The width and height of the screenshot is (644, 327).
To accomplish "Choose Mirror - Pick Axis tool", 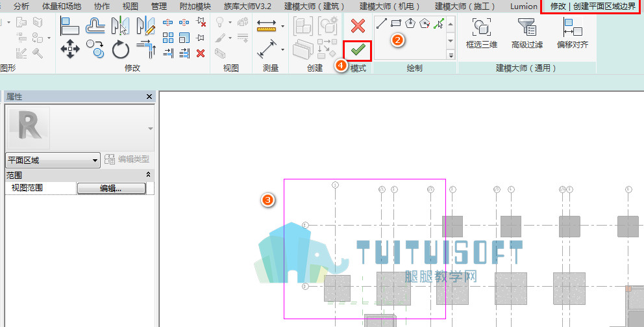I will point(120,25).
